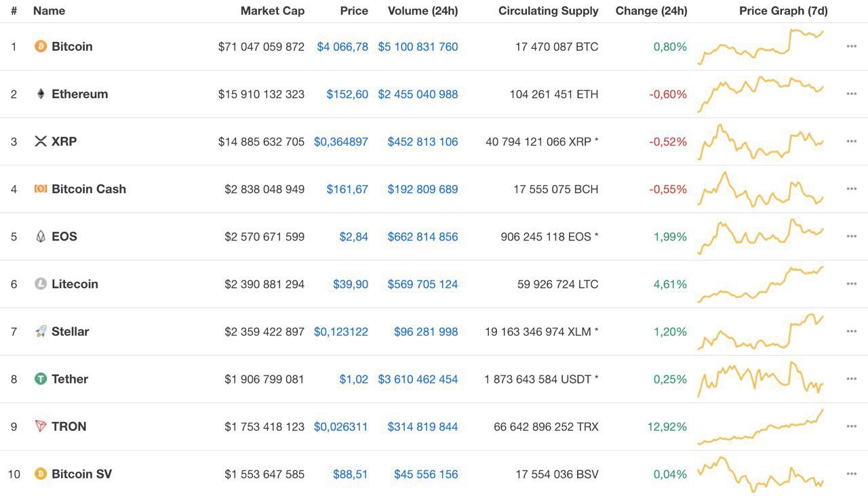
Task: Click the Bitcoin 7-day price graph
Action: pos(760,47)
